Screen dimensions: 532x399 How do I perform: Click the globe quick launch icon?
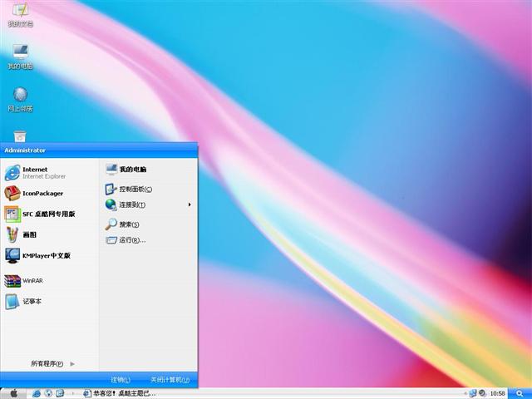point(48,393)
